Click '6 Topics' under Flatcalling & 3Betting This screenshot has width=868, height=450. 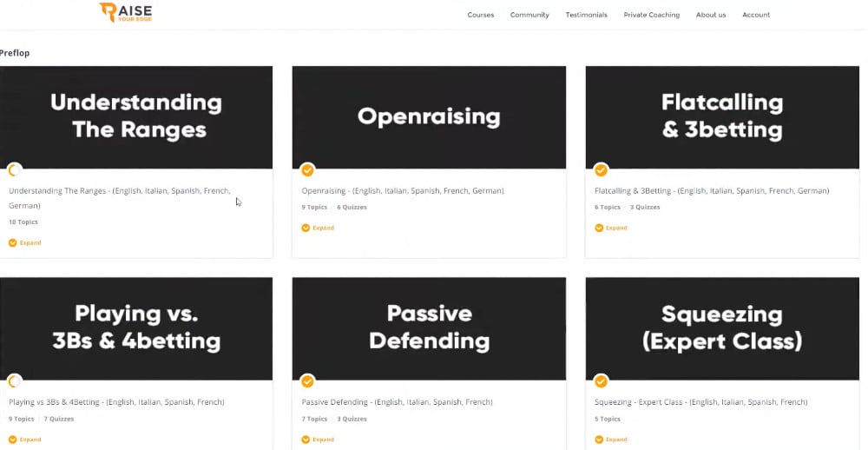[x=608, y=208]
